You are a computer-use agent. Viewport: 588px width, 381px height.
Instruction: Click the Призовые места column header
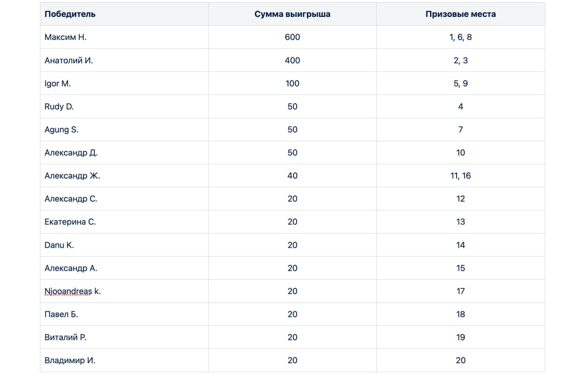tap(461, 14)
